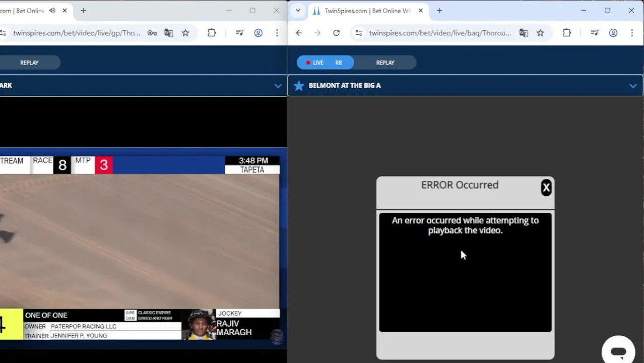Viewport: 644px width, 363px height.
Task: Open password manager key icon in left window
Action: click(x=152, y=33)
